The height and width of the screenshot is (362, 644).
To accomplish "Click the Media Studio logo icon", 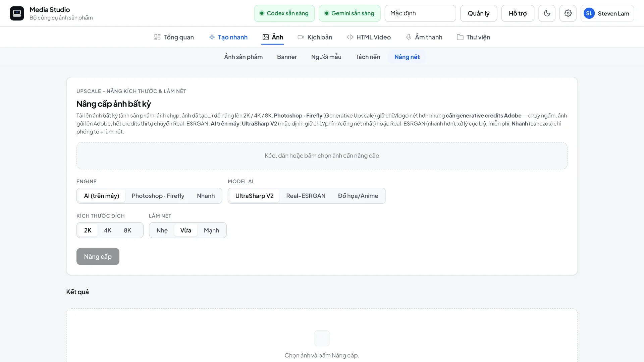I will pyautogui.click(x=17, y=13).
